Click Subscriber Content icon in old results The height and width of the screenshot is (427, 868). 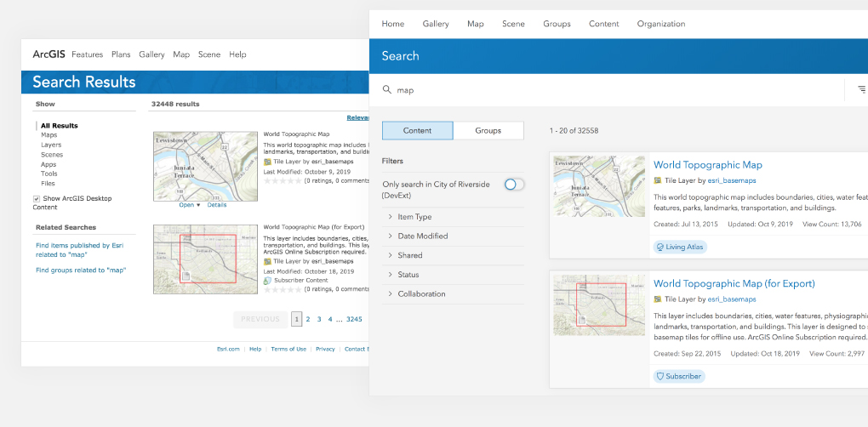(x=267, y=281)
